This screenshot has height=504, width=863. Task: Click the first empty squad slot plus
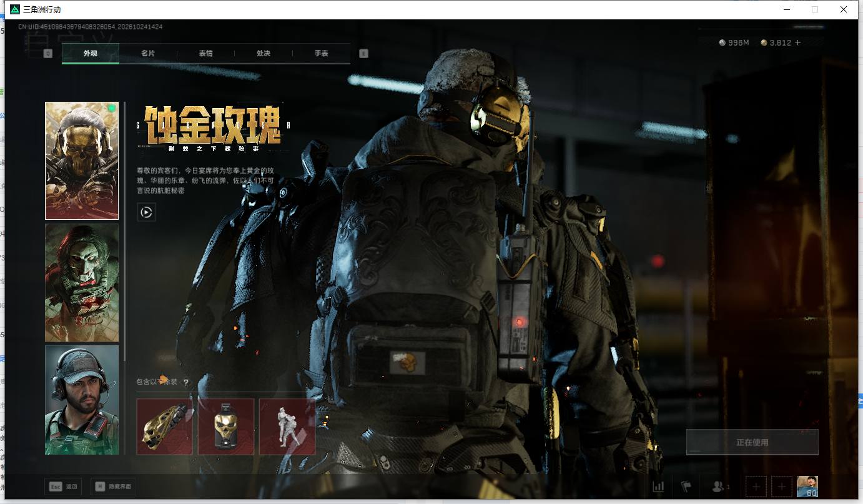point(756,487)
